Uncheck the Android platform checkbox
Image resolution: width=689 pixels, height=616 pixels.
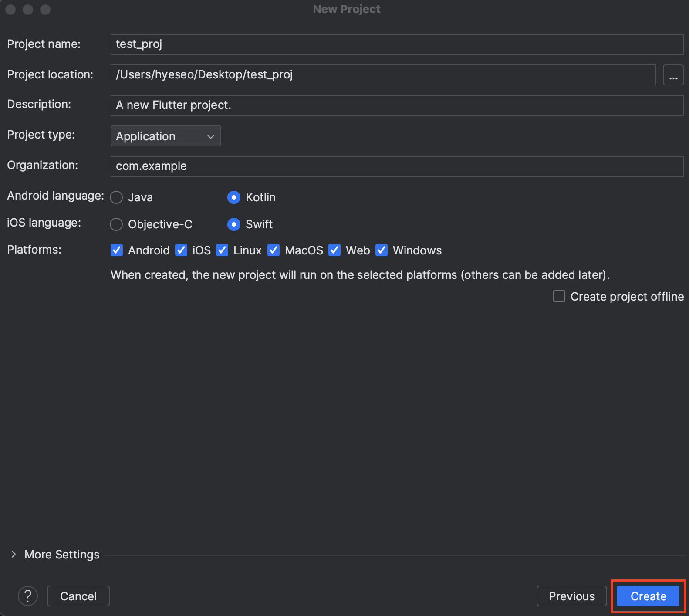(x=117, y=250)
